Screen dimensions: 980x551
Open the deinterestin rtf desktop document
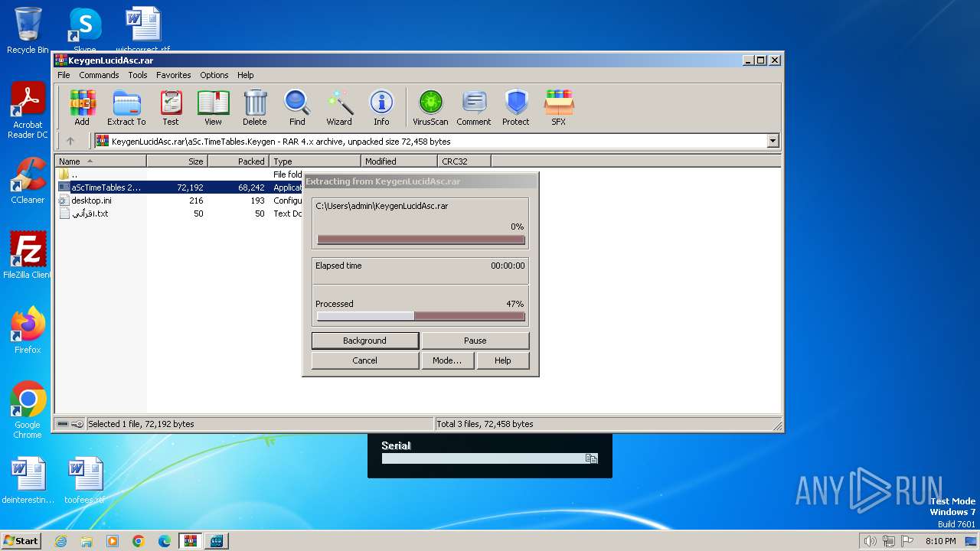pyautogui.click(x=28, y=481)
